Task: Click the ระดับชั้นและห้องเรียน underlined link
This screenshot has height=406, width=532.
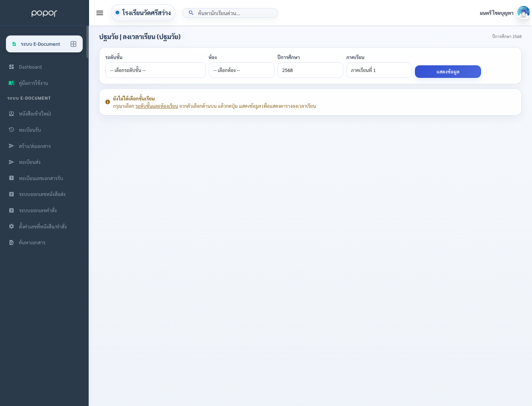Action: click(157, 106)
